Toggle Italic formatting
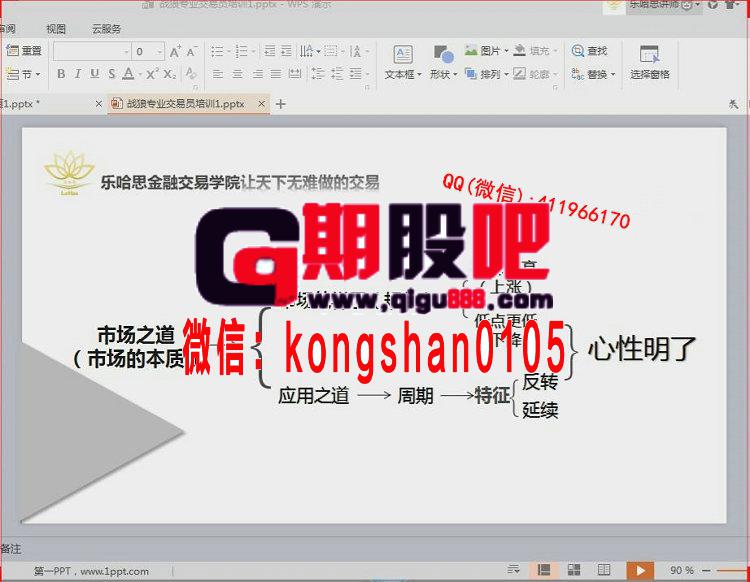 (77, 74)
